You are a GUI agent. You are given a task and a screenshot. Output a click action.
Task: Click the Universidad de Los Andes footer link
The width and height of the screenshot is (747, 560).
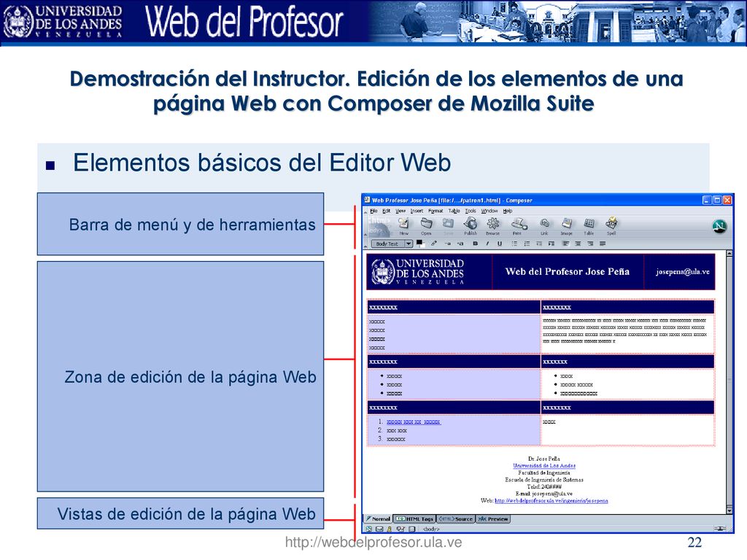[544, 466]
